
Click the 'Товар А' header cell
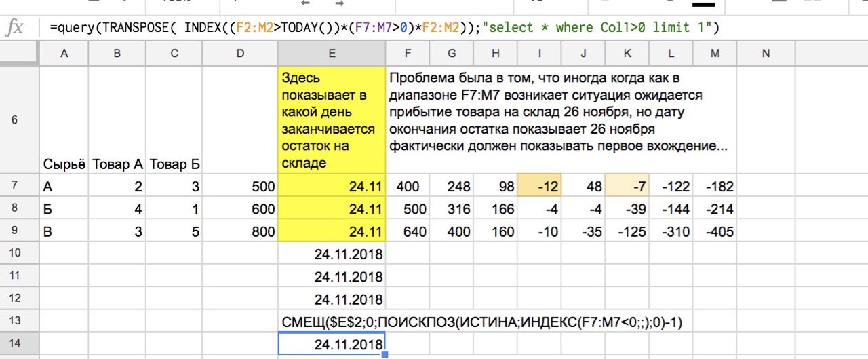pyautogui.click(x=117, y=120)
